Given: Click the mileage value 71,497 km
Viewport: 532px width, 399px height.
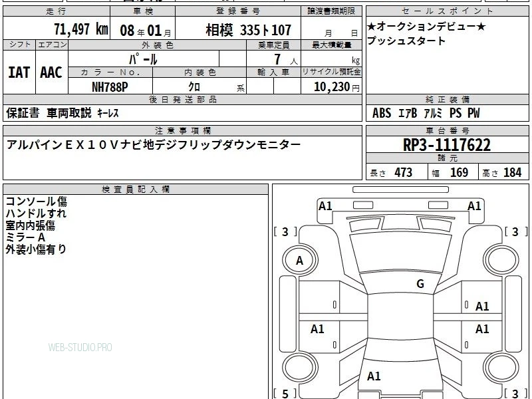Looking at the screenshot, I should point(81,29).
